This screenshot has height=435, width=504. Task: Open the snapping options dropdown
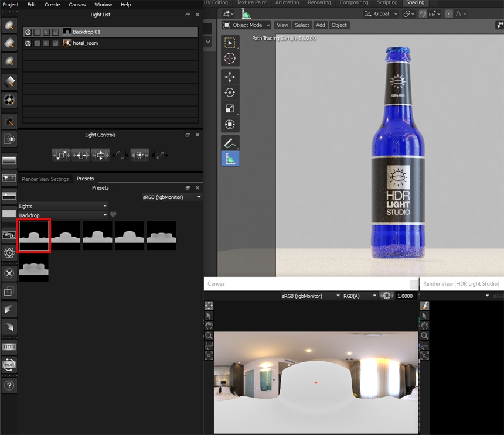pos(435,14)
